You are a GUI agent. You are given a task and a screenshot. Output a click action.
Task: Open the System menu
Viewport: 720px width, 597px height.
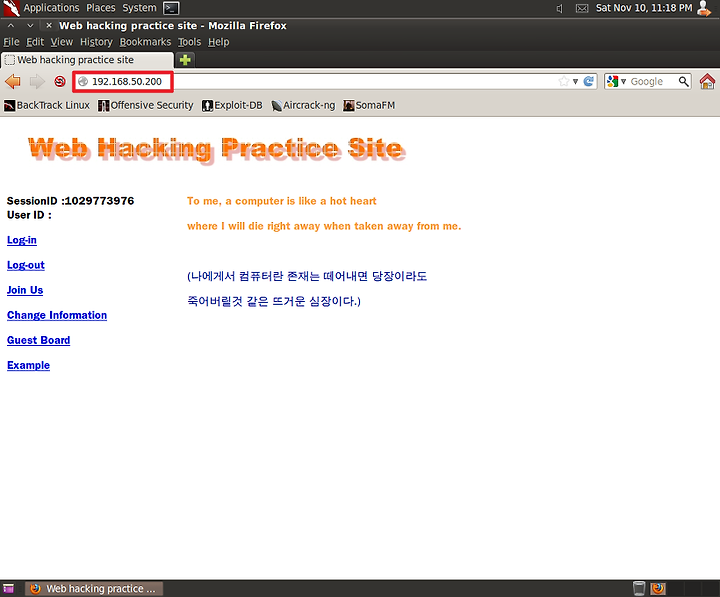point(139,8)
